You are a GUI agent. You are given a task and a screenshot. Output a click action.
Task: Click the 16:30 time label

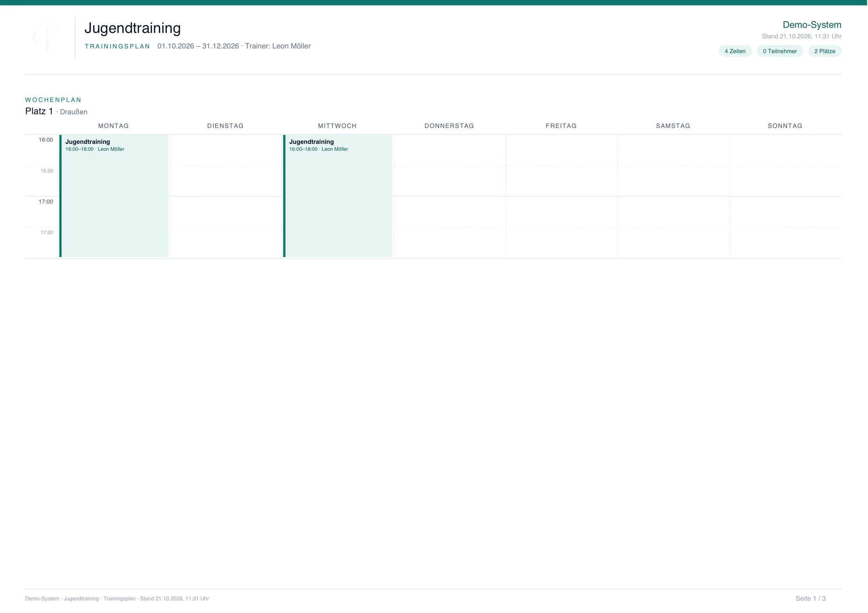point(47,171)
